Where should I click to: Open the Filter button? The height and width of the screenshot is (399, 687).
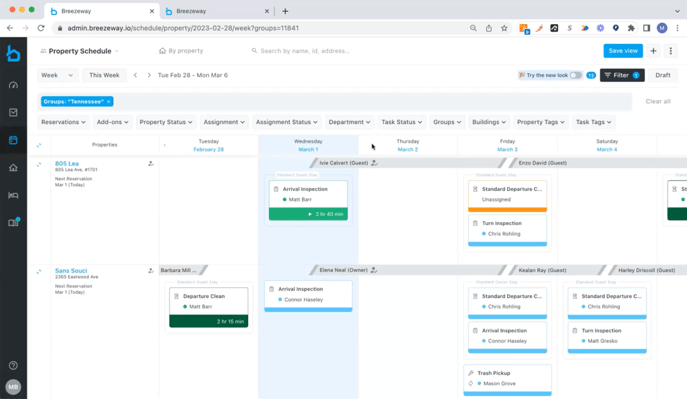pyautogui.click(x=622, y=75)
